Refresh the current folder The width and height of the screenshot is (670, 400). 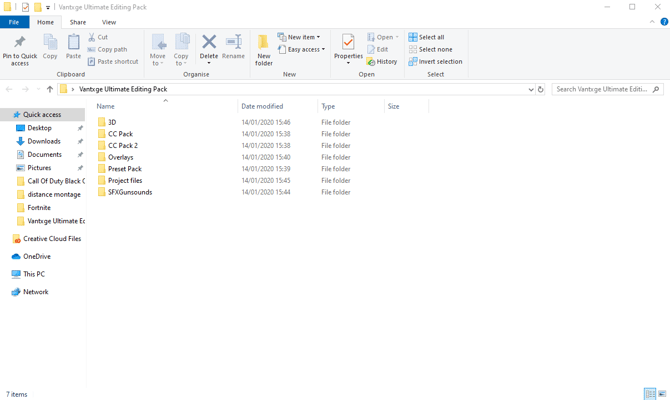[541, 89]
